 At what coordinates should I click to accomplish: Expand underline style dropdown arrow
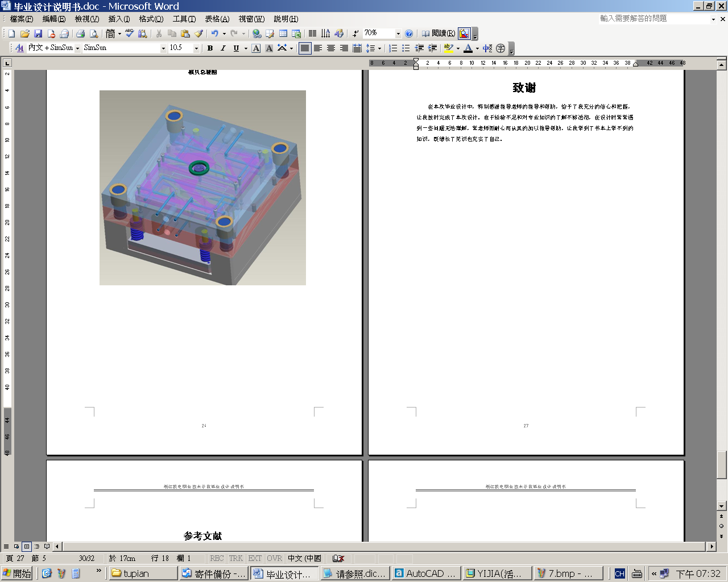coord(246,48)
